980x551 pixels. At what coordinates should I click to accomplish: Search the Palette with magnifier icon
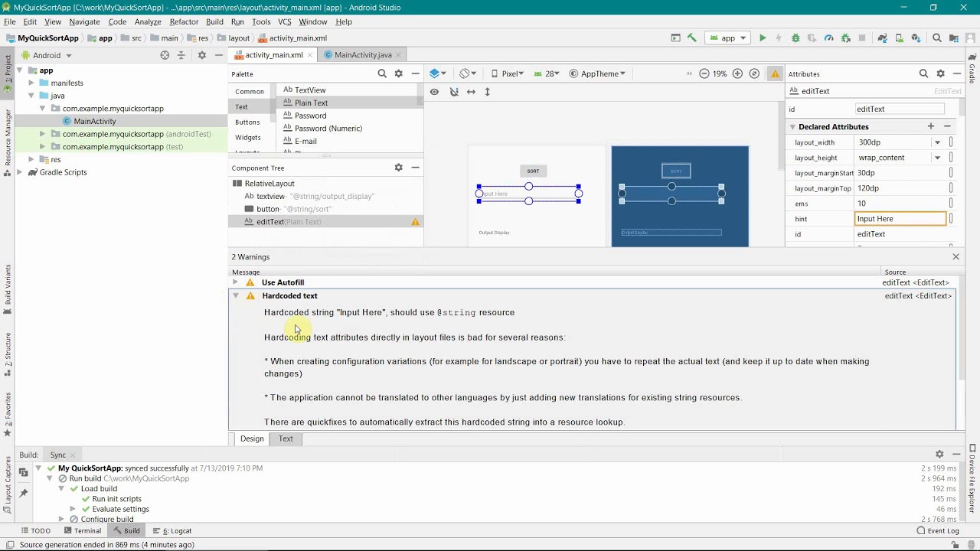click(x=382, y=73)
